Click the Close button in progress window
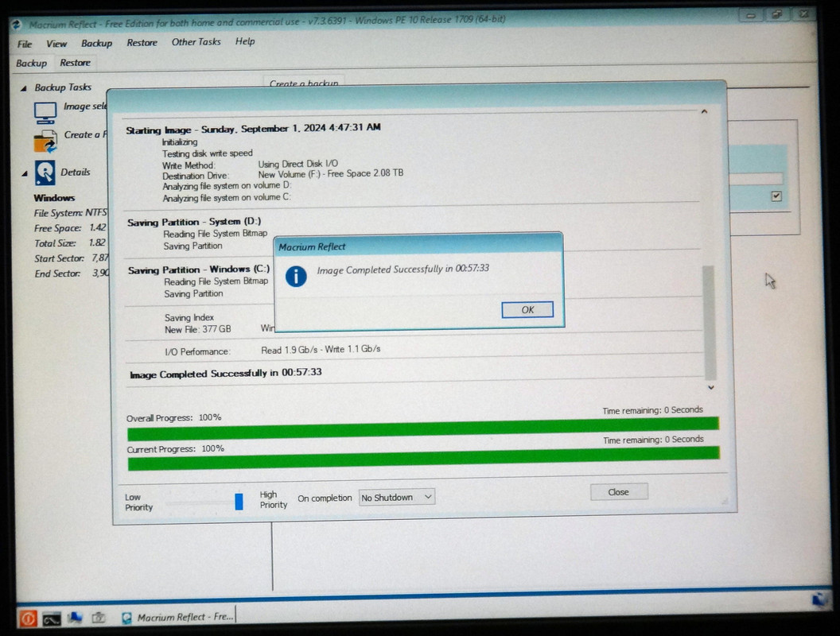This screenshot has width=840, height=636. coord(619,492)
